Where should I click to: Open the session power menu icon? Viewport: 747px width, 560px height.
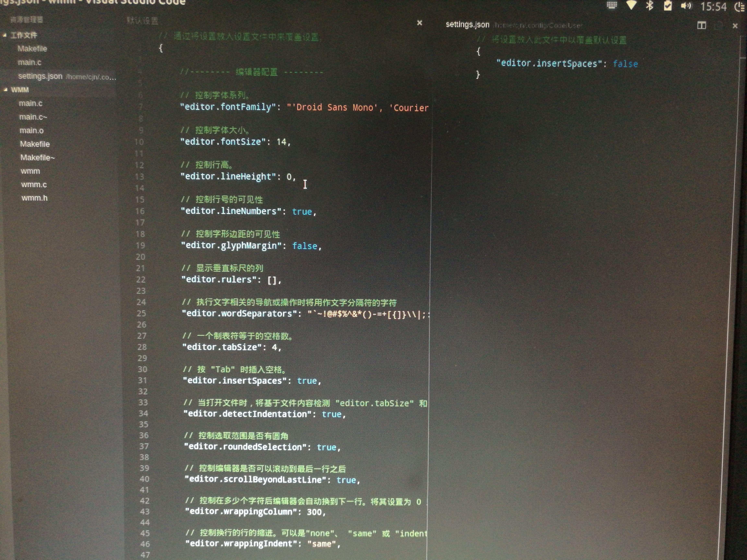pyautogui.click(x=740, y=6)
